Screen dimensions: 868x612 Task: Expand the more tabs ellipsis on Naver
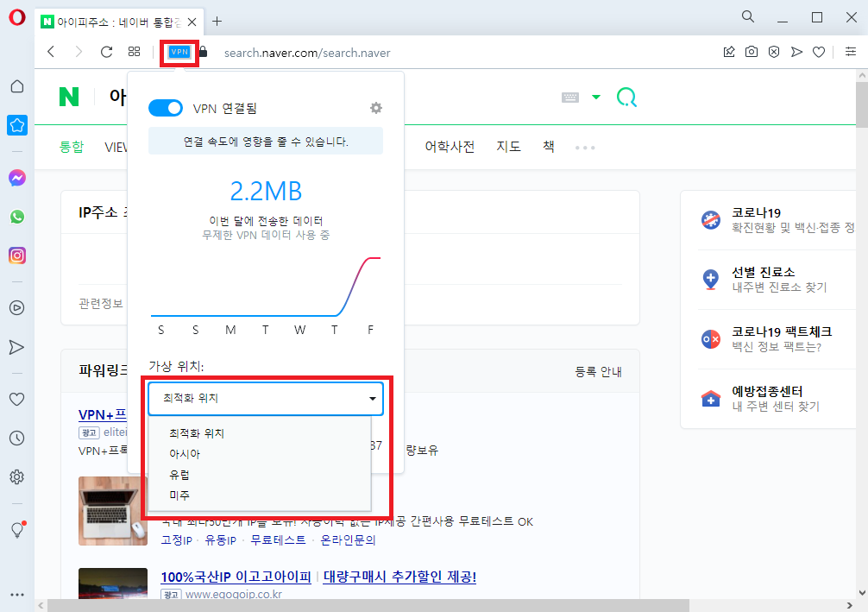coord(585,148)
